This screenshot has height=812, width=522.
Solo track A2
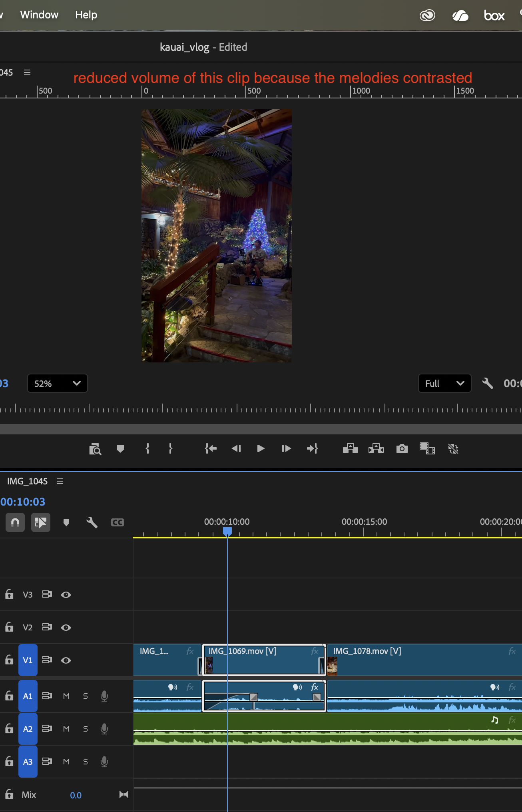pyautogui.click(x=85, y=729)
